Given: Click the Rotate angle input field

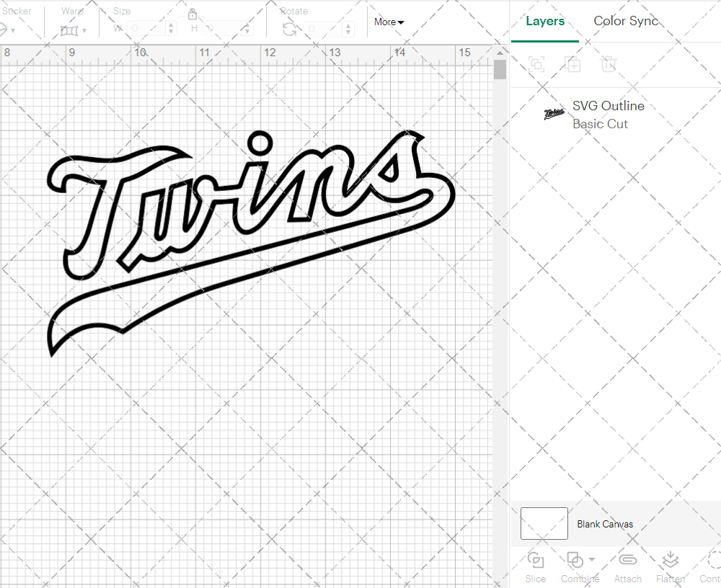Looking at the screenshot, I should [323, 29].
